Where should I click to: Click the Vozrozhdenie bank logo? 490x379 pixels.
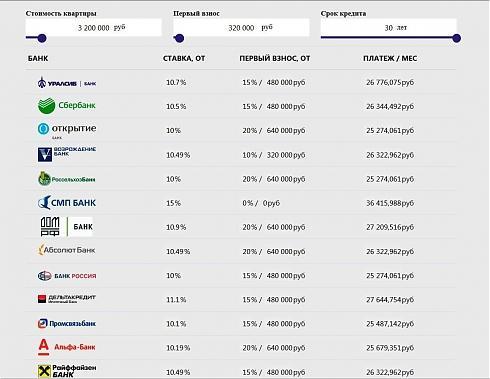[67, 154]
